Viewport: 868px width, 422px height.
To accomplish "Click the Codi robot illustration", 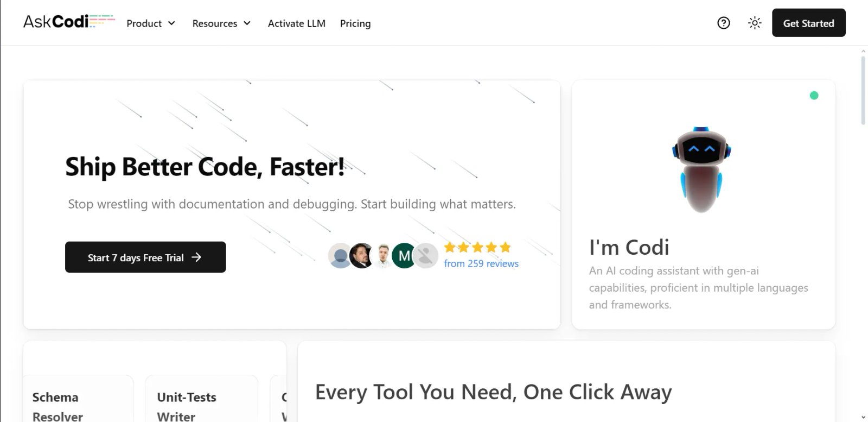I will click(703, 168).
